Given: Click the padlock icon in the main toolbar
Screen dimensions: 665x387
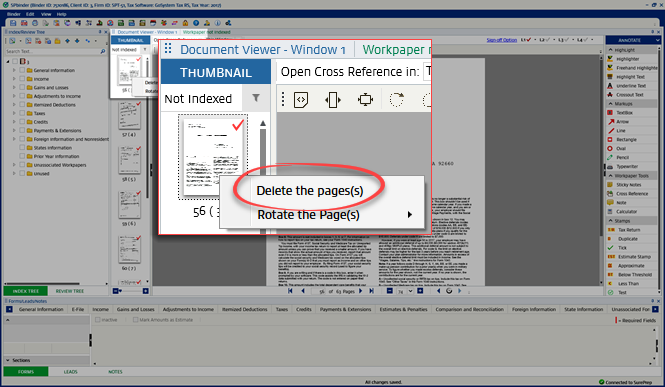Looking at the screenshot, I should click(x=185, y=23).
